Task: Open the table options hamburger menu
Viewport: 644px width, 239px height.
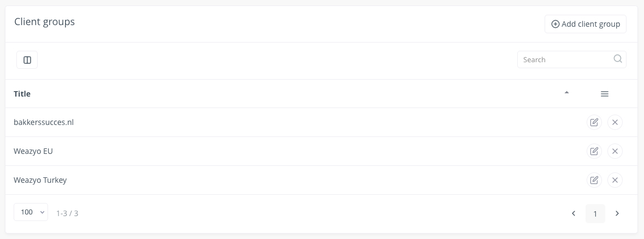Action: click(x=604, y=94)
